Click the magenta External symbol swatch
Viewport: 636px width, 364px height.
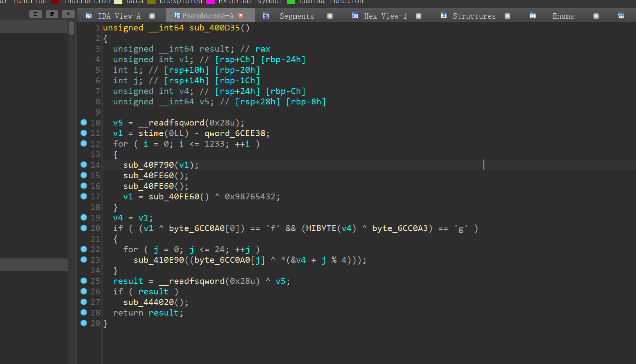point(210,2)
